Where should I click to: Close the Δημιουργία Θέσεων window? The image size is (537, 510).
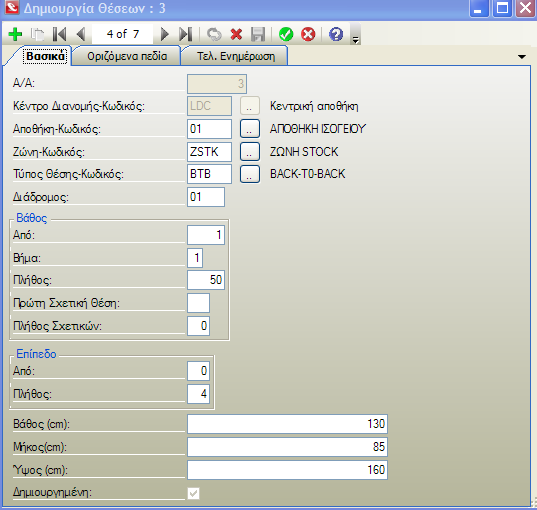click(x=525, y=8)
